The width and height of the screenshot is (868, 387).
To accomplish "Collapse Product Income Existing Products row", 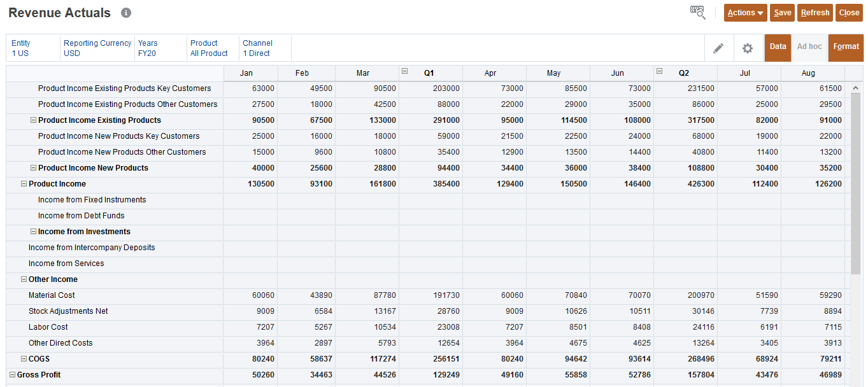I will pyautogui.click(x=33, y=120).
